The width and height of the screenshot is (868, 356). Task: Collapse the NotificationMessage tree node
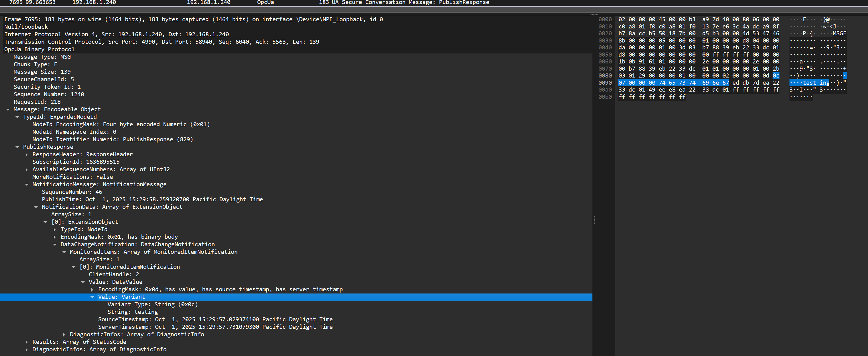click(x=27, y=185)
